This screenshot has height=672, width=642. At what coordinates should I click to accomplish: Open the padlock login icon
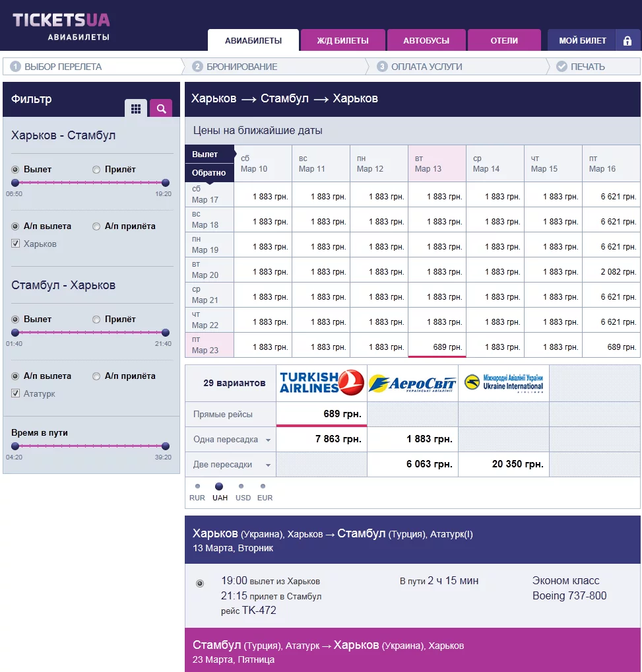(627, 41)
